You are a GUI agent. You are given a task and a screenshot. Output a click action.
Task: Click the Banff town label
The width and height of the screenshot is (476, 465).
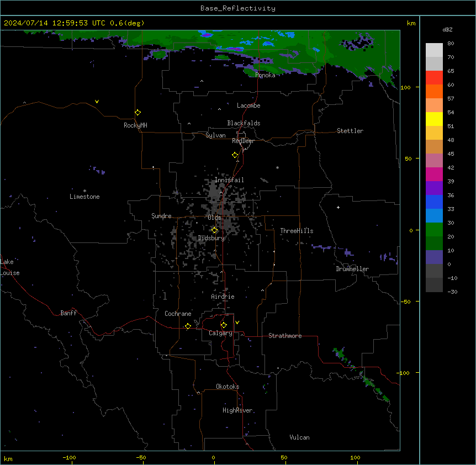[68, 313]
